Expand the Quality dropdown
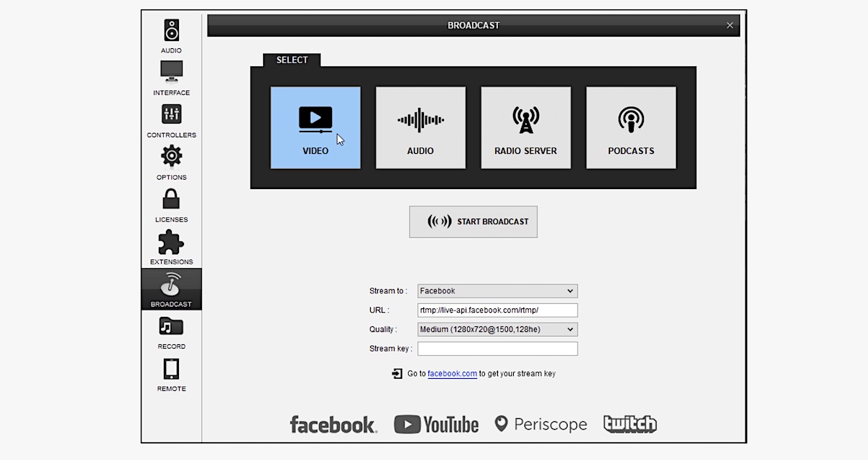This screenshot has height=460, width=868. coord(497,329)
